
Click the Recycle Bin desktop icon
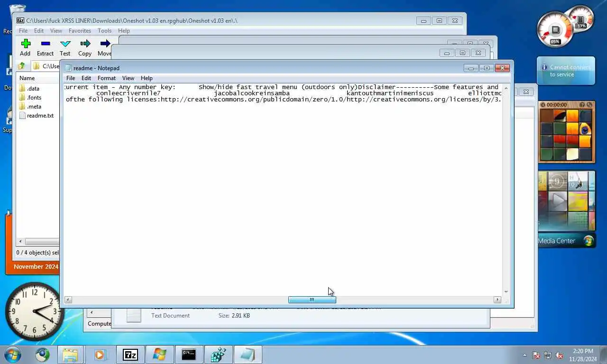pos(17,12)
